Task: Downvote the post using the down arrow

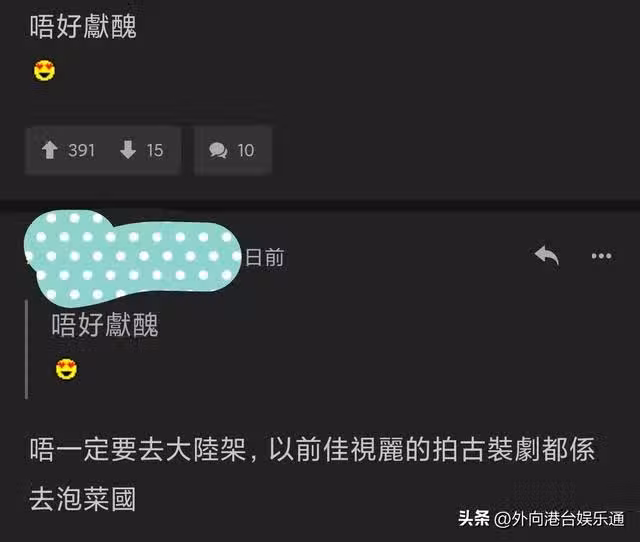Action: [x=128, y=150]
